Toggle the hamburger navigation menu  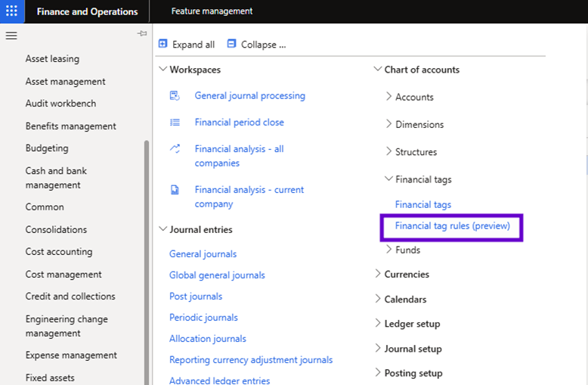coord(11,36)
